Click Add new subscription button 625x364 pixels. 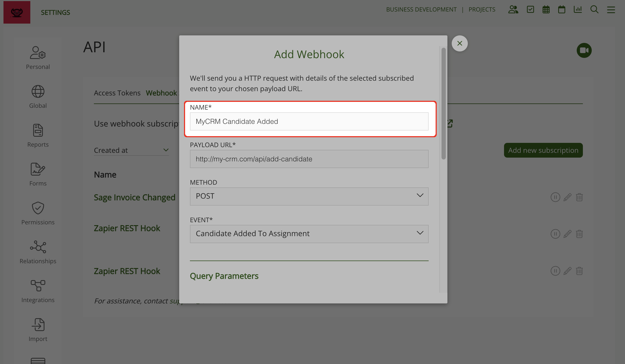543,150
